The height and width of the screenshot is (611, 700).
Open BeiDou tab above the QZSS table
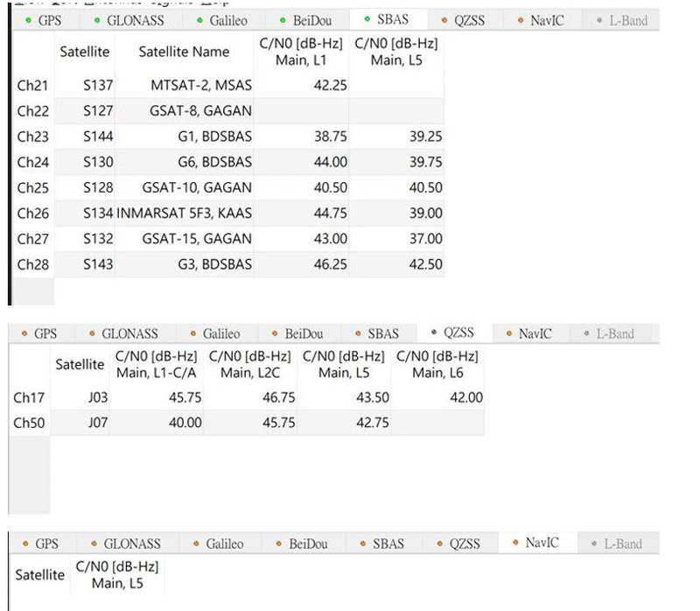click(x=298, y=334)
